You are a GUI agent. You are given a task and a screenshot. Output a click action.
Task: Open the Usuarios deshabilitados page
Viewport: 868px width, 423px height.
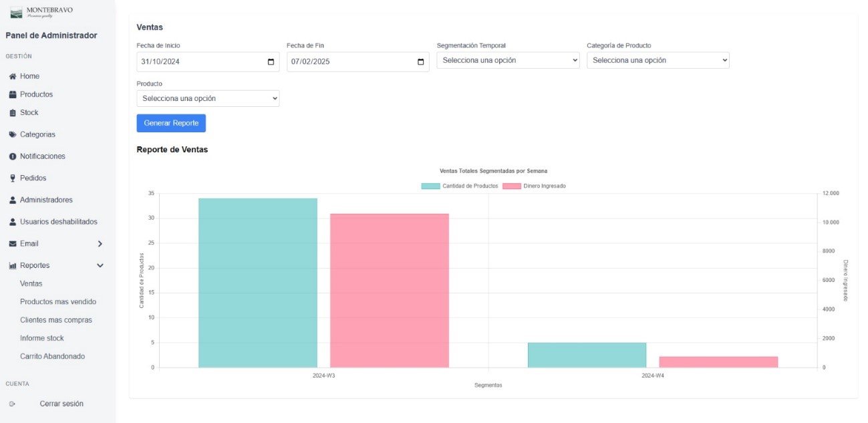pyautogui.click(x=58, y=222)
